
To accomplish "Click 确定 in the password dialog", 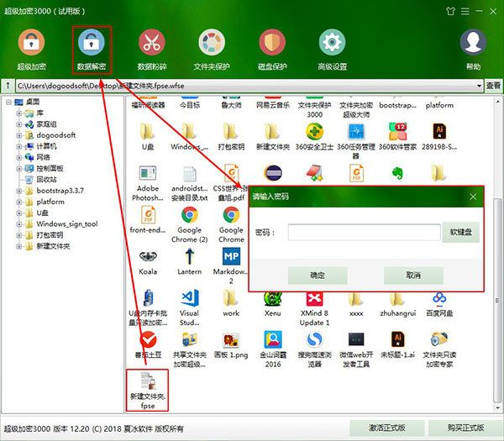I will pos(317,276).
